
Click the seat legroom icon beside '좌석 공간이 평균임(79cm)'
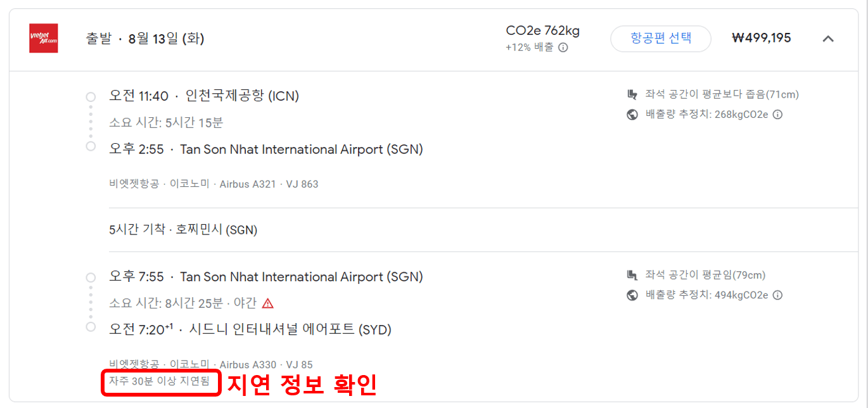click(x=631, y=274)
